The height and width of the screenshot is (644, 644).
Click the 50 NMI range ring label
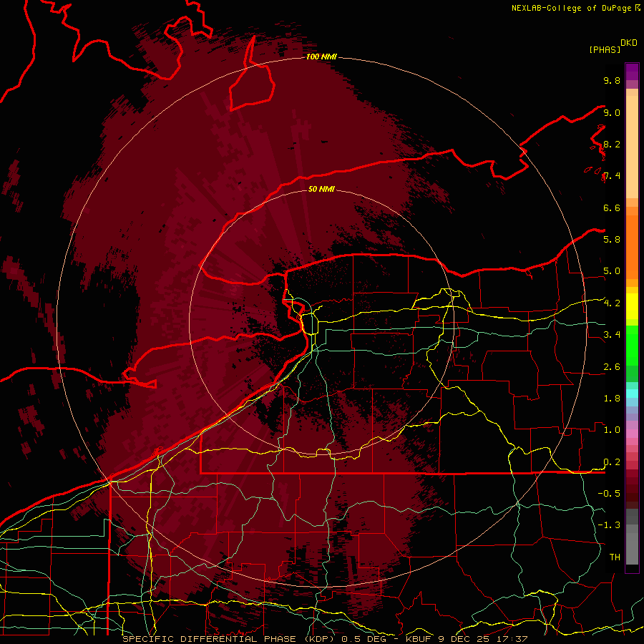pyautogui.click(x=321, y=189)
